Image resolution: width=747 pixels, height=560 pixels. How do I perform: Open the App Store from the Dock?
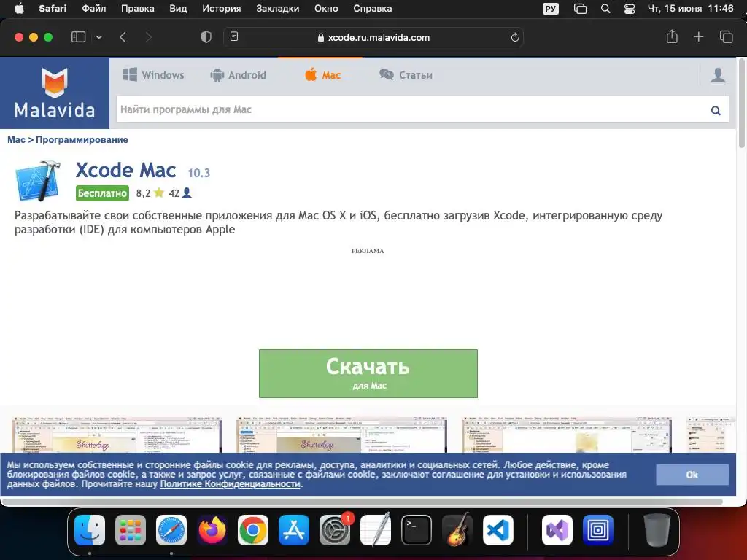pos(294,529)
